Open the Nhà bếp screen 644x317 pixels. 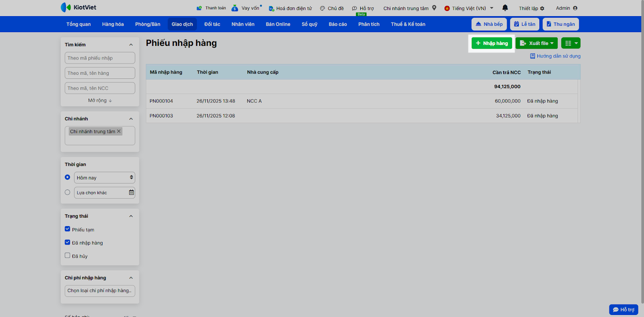pyautogui.click(x=489, y=24)
